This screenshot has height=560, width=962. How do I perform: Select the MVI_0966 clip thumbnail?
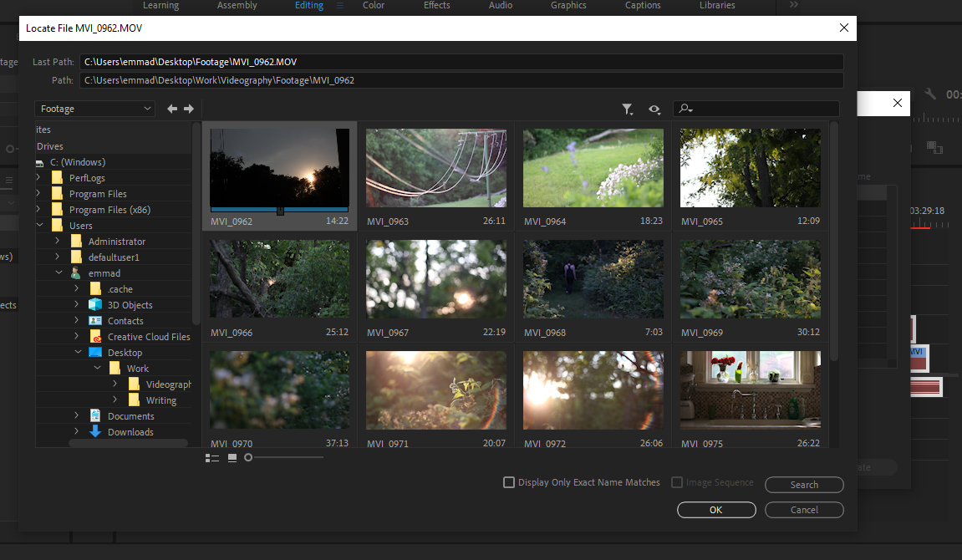[x=280, y=279]
